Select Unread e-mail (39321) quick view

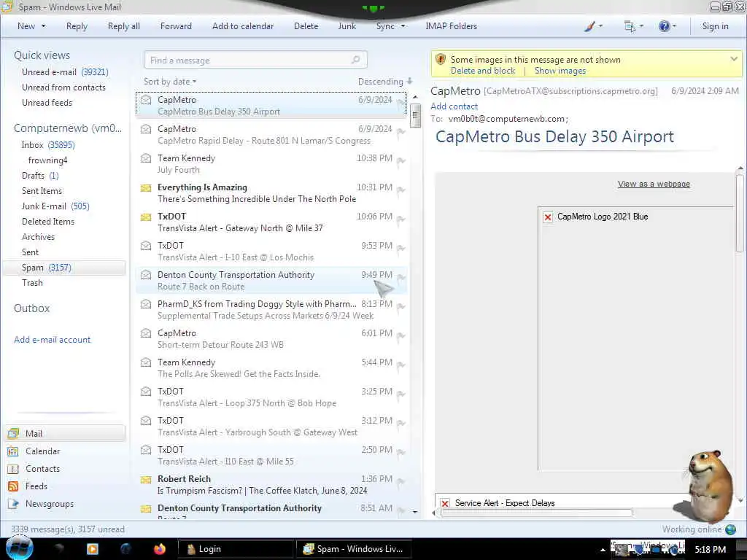pyautogui.click(x=65, y=72)
